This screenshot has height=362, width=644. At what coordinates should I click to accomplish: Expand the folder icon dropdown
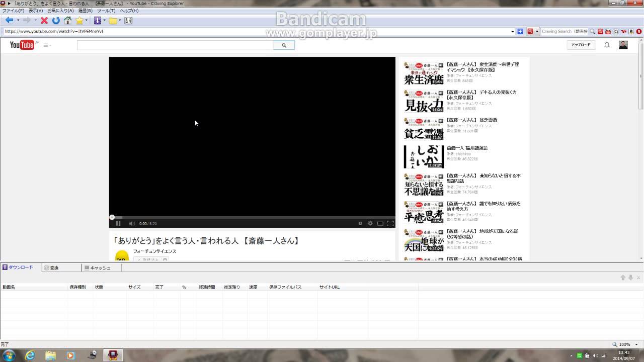[120, 21]
